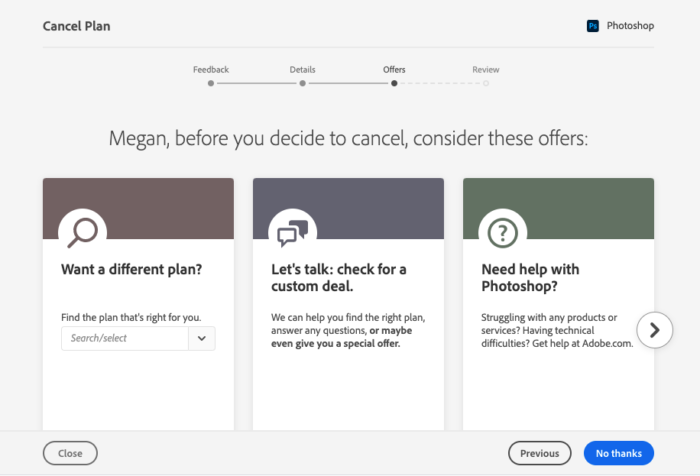The image size is (700, 476).
Task: Show next offers with right arrow
Action: 654,330
